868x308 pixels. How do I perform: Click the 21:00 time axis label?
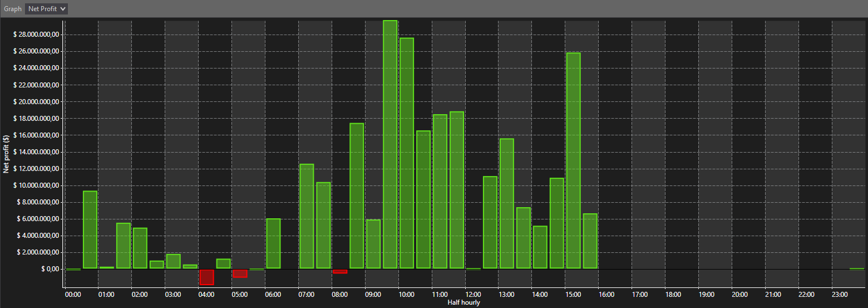point(773,295)
